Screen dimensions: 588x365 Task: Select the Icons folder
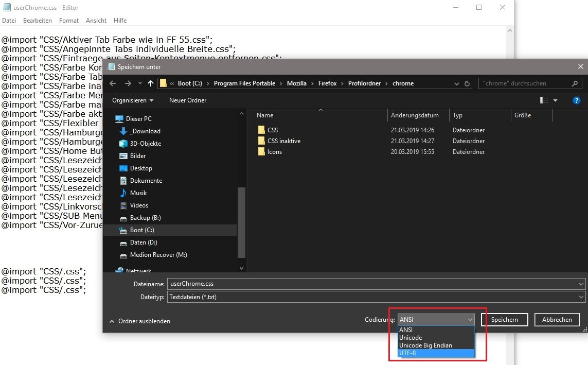click(x=274, y=152)
